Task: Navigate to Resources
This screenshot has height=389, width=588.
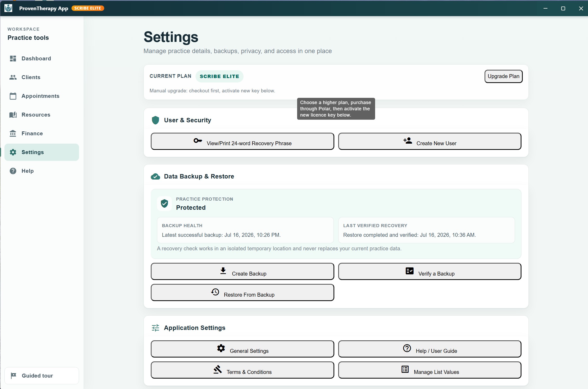Action: [42, 115]
